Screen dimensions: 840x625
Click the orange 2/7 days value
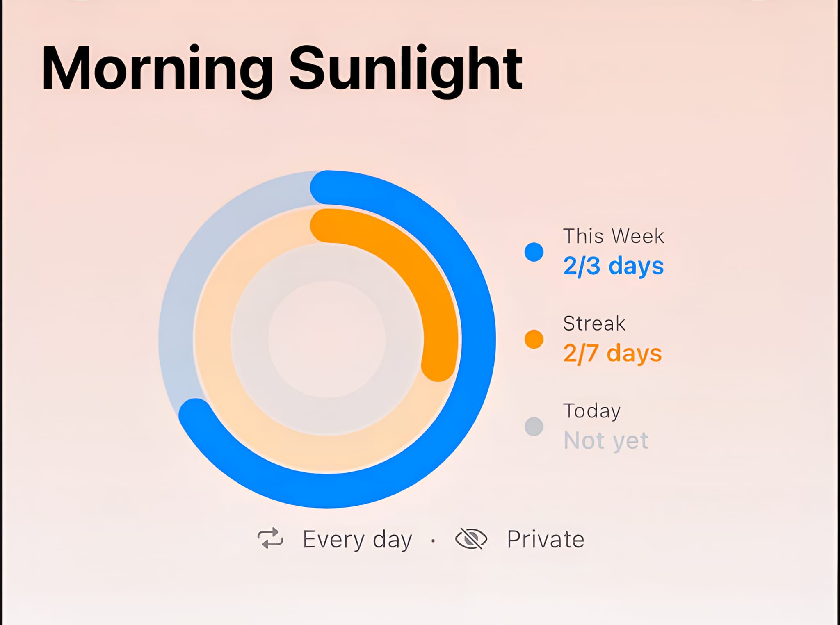[x=612, y=354]
